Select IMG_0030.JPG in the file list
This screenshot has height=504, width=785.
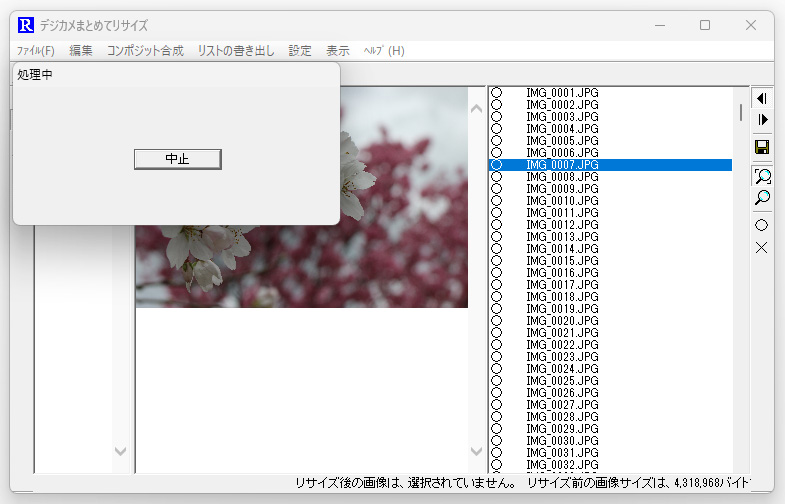[x=610, y=441]
